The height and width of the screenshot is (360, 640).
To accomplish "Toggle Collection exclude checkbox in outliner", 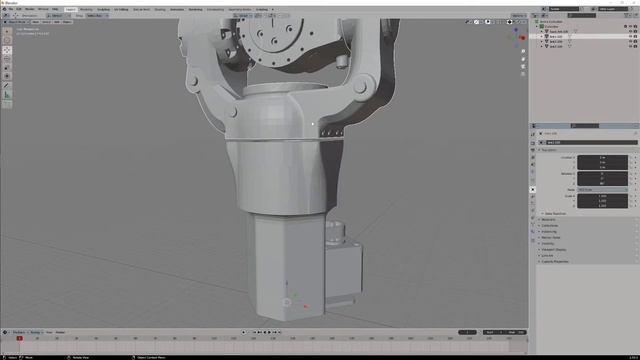I will (x=625, y=27).
